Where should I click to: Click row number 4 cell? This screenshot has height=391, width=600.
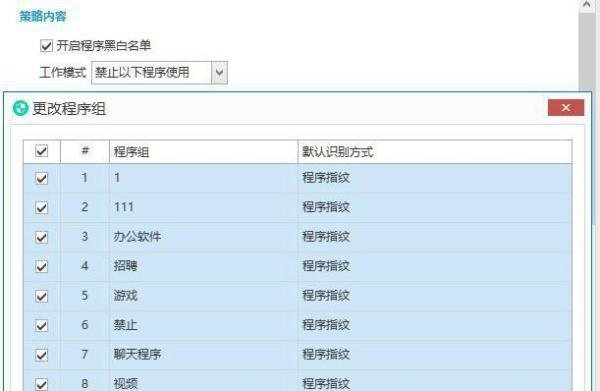[85, 266]
